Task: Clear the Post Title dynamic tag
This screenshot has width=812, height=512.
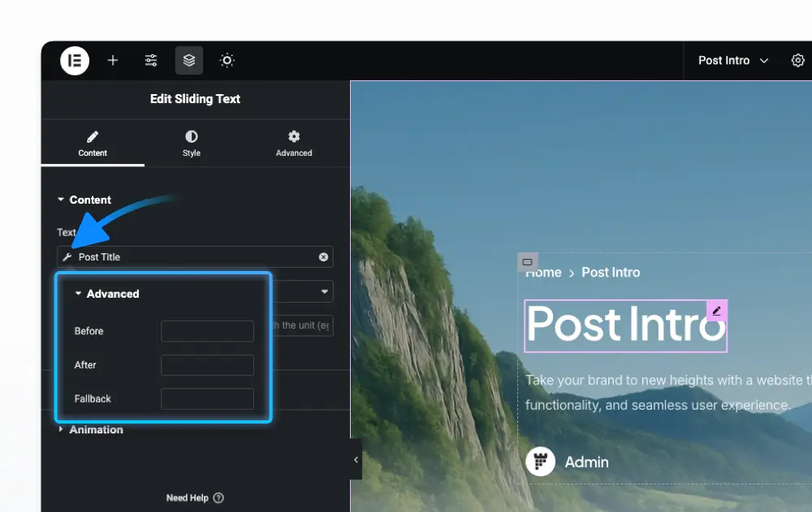Action: pos(323,256)
